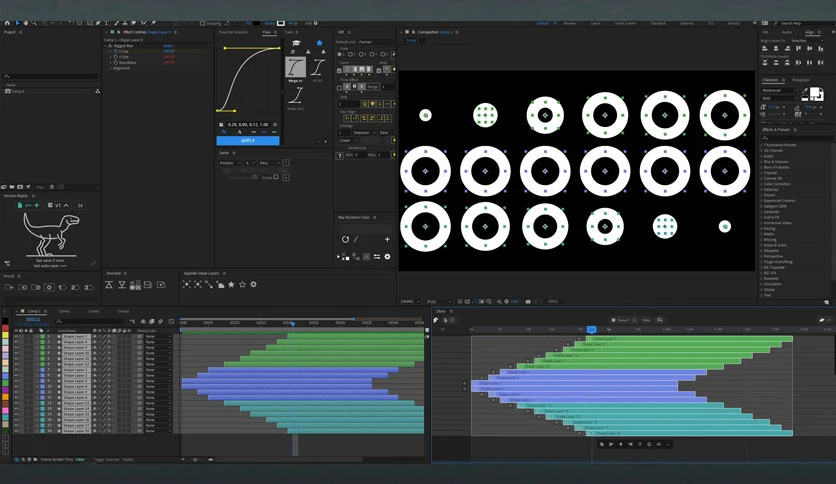836x484 pixels.
Task: Click the Version Raptor dinosaur thumbnail
Action: point(51,235)
